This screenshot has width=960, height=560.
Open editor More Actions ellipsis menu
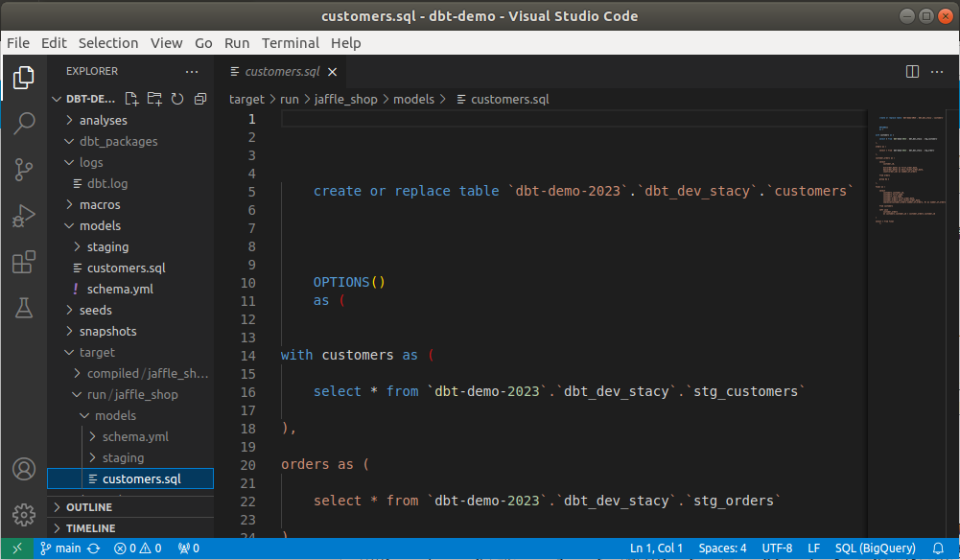[x=937, y=72]
